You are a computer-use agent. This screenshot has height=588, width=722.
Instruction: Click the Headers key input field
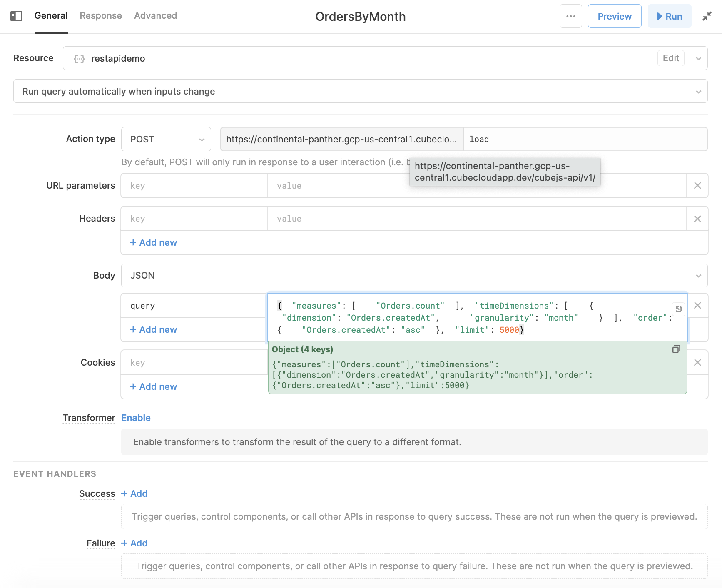pyautogui.click(x=194, y=219)
